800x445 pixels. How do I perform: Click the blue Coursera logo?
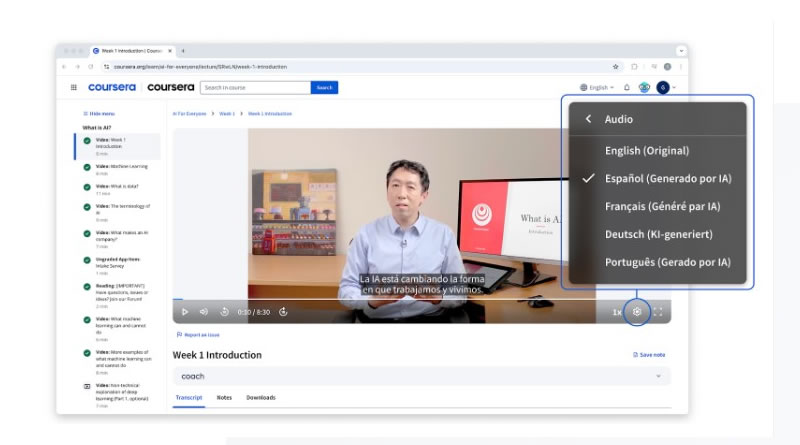pos(112,87)
